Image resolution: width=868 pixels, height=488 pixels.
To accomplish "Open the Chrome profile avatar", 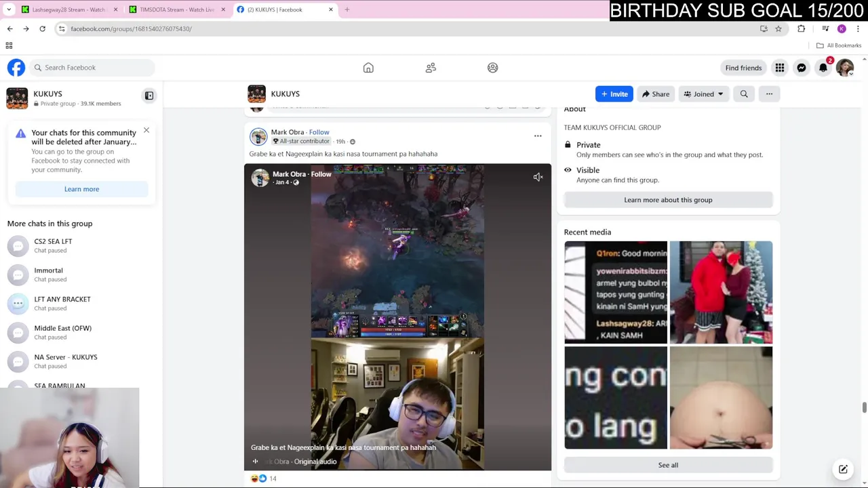I will [x=842, y=28].
